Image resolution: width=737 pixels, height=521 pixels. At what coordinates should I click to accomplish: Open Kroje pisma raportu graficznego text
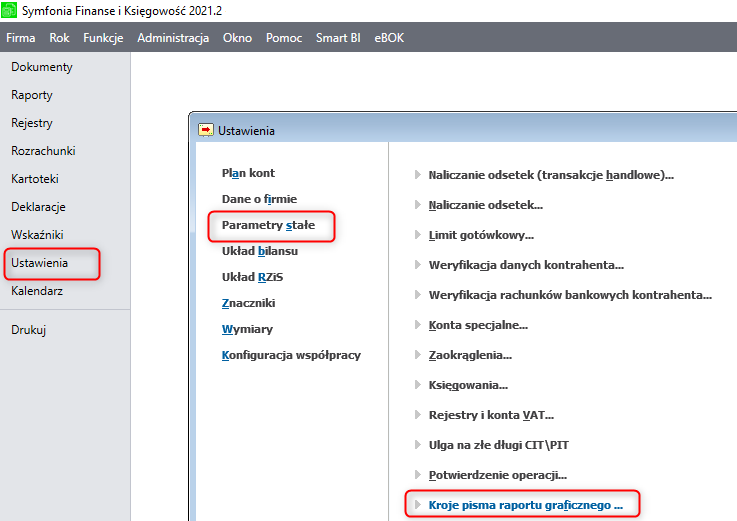[525, 505]
